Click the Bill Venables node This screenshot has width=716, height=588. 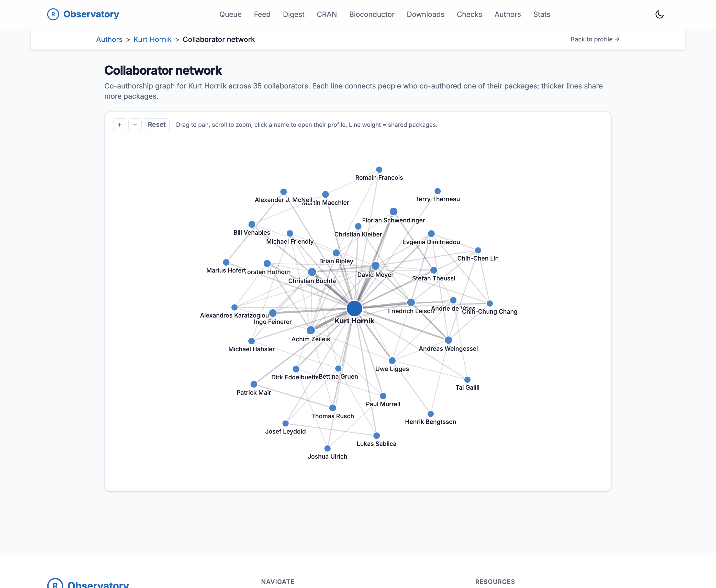[x=252, y=224]
